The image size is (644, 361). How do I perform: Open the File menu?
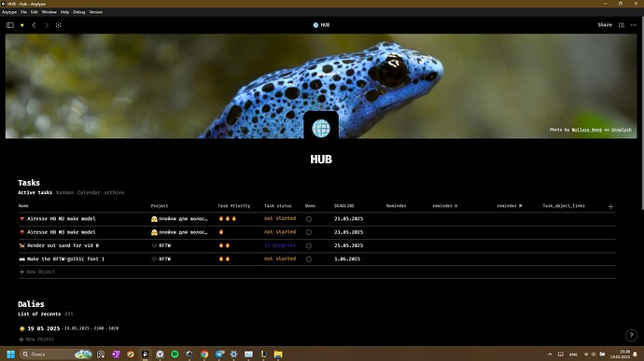pos(24,12)
